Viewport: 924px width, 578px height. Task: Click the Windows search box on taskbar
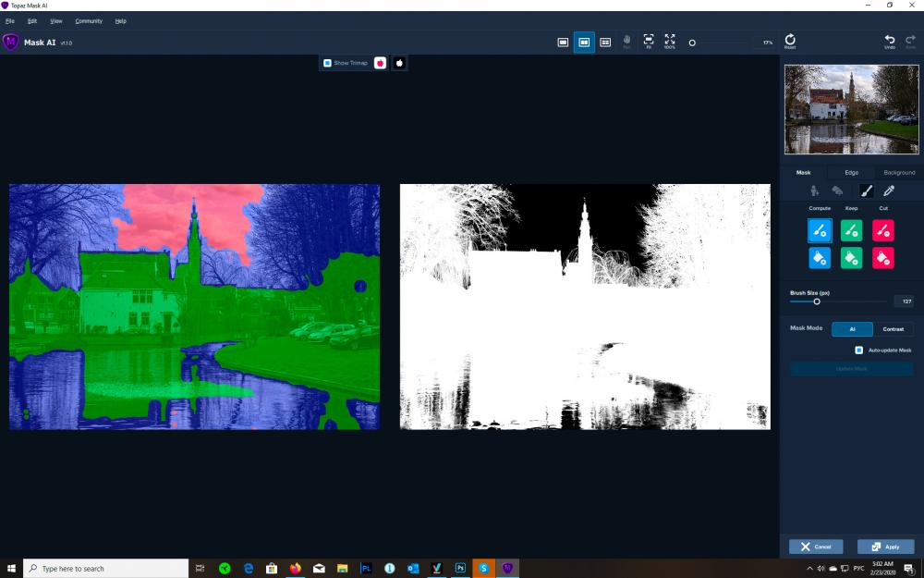pos(106,569)
